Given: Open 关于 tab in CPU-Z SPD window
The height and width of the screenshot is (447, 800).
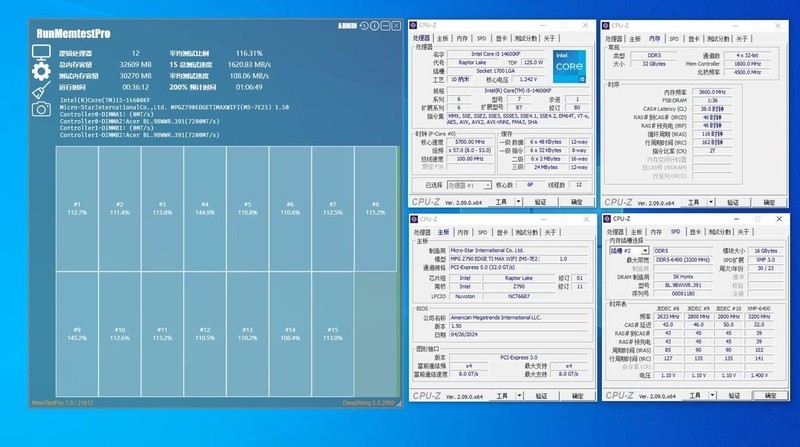Looking at the screenshot, I should 743,232.
